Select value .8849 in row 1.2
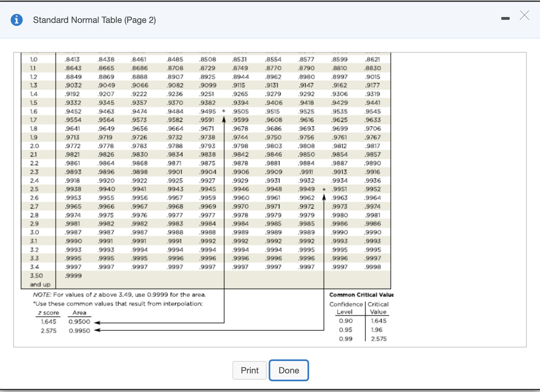540x392 pixels. (73, 77)
